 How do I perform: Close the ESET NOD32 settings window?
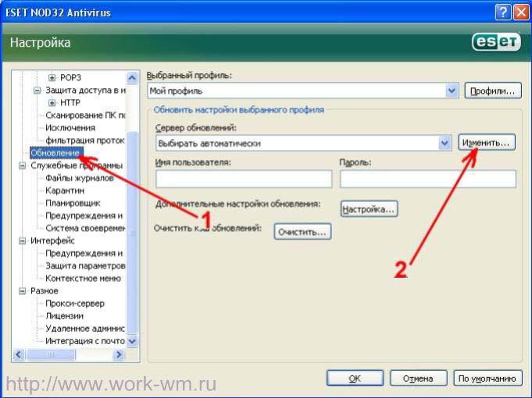click(x=521, y=13)
